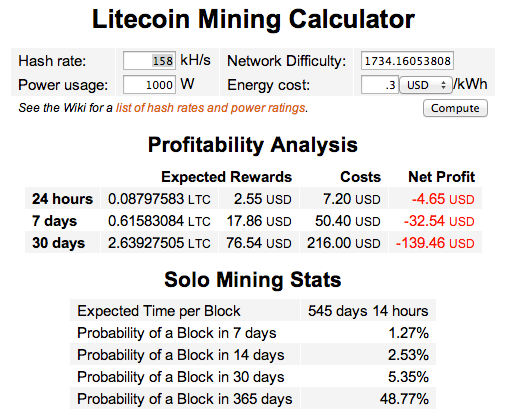Click the Solo Mining Stats heading
The height and width of the screenshot is (415, 505).
(253, 279)
